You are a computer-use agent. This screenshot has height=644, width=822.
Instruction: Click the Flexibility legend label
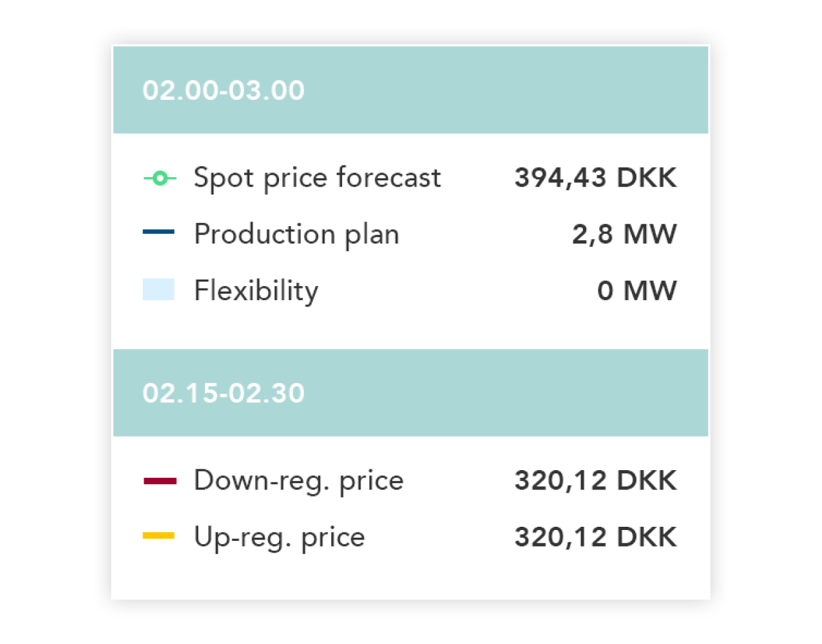256,290
